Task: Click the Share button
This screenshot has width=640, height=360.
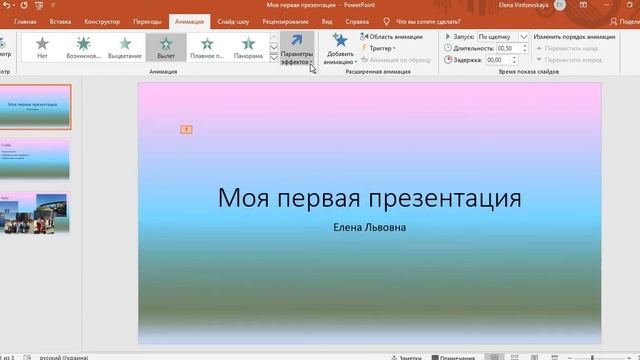Action: coord(625,22)
